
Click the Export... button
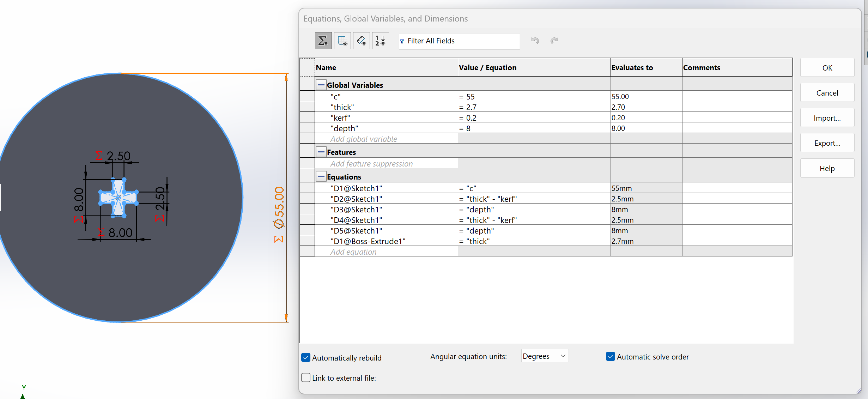pyautogui.click(x=827, y=143)
